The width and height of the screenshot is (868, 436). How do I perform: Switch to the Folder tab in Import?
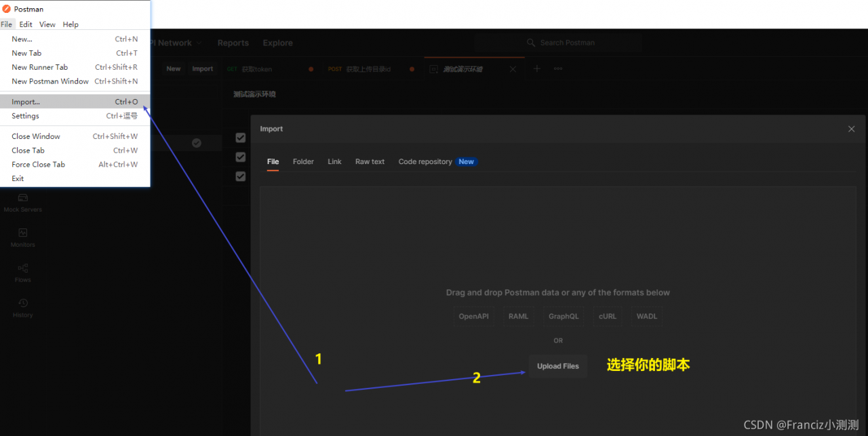pos(303,161)
